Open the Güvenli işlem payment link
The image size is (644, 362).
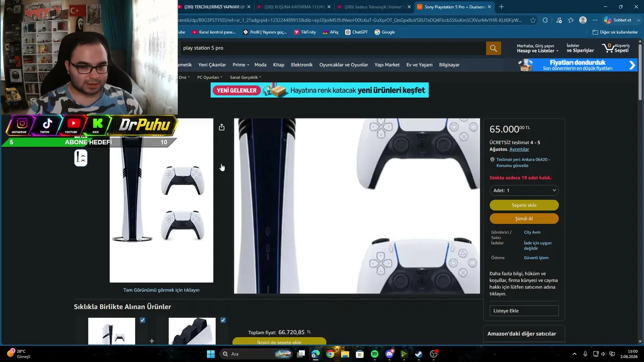(x=536, y=258)
